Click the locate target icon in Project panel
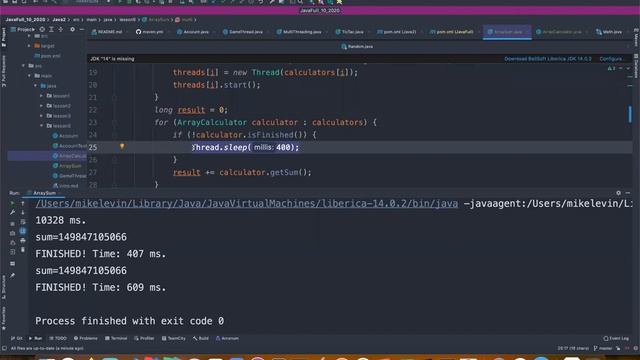 (x=42, y=29)
